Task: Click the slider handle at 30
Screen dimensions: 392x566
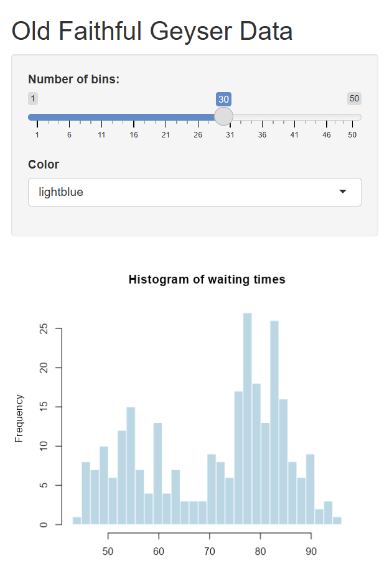Action: pyautogui.click(x=223, y=116)
